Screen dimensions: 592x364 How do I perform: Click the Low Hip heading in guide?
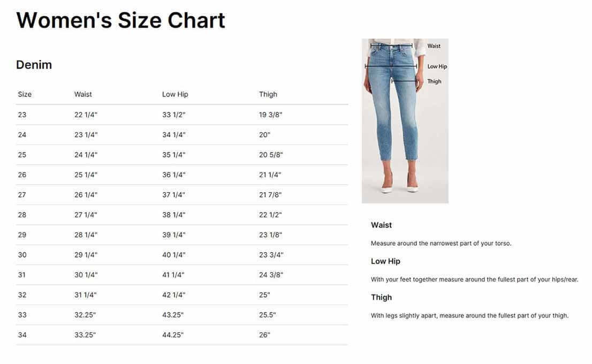click(385, 261)
